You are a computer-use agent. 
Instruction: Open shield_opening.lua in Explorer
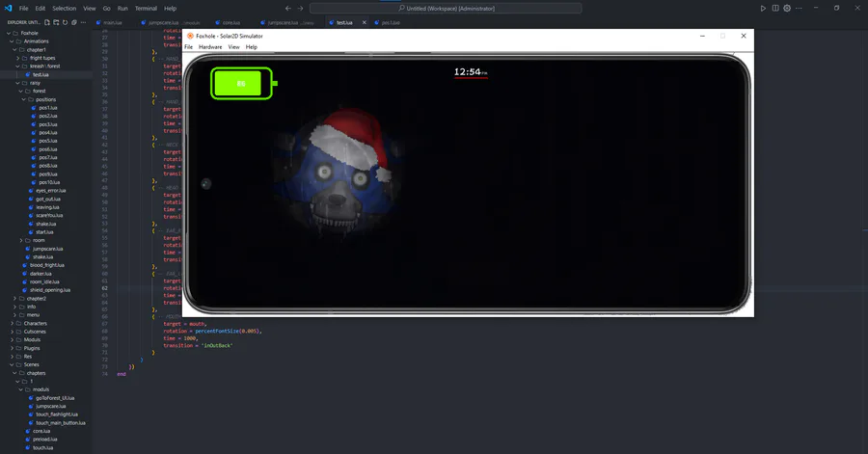click(50, 290)
